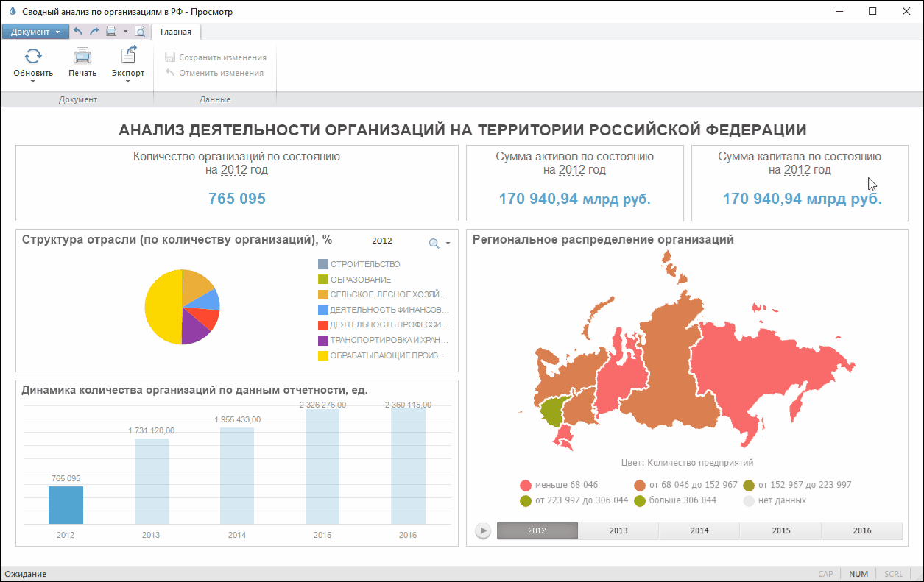Click the 2012 bar in the bar chart
This screenshot has height=582, width=924.
66,505
